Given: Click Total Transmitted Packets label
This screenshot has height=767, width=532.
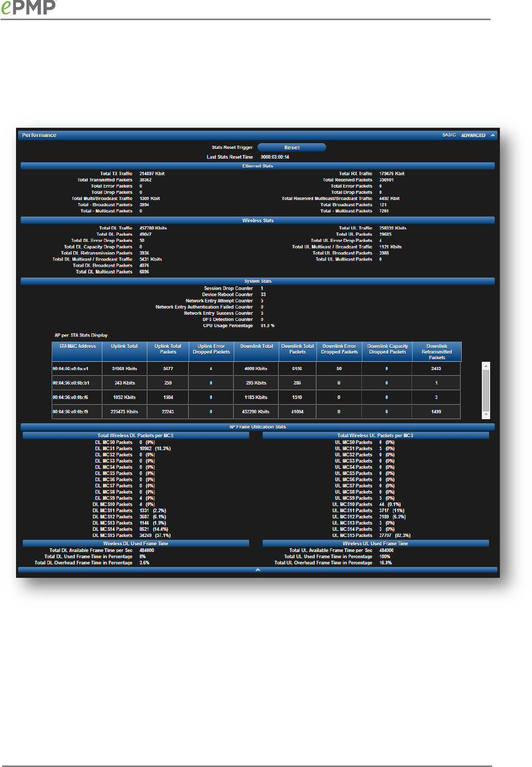Looking at the screenshot, I should pyautogui.click(x=105, y=180).
